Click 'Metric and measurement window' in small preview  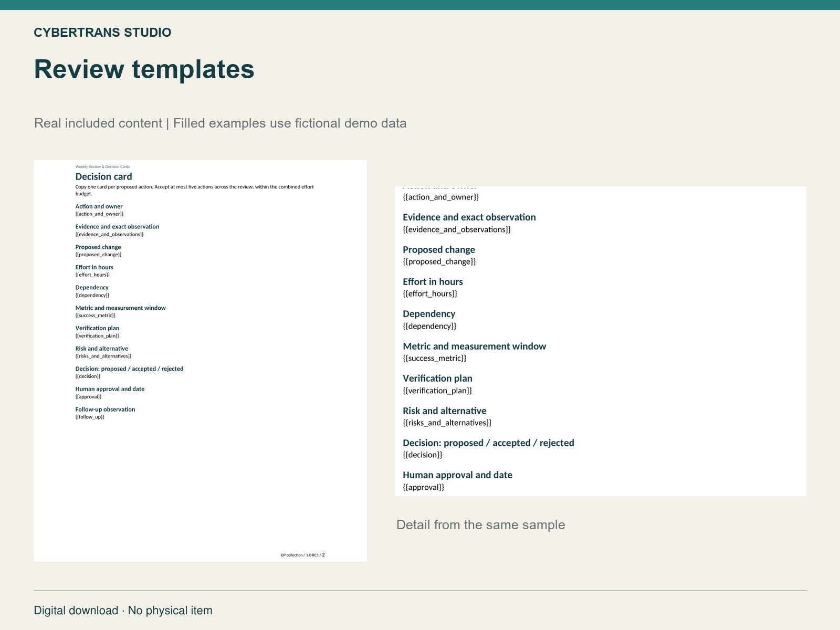tap(120, 308)
